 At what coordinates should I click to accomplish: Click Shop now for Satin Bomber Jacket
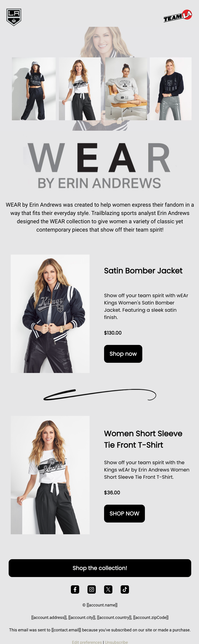coord(123,354)
